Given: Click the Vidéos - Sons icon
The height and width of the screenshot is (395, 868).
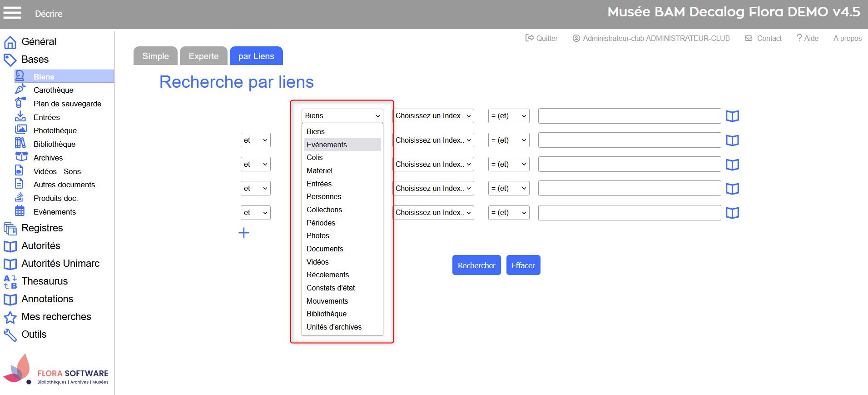Looking at the screenshot, I should 20,171.
